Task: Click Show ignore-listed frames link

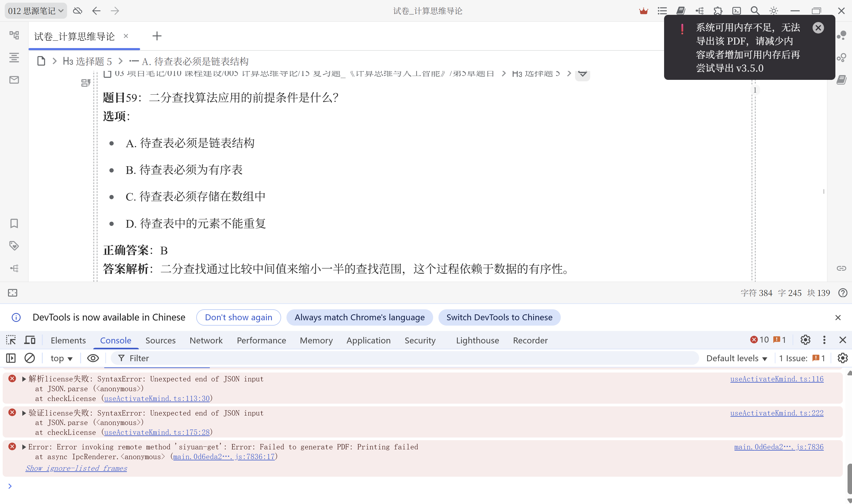Action: point(76,468)
